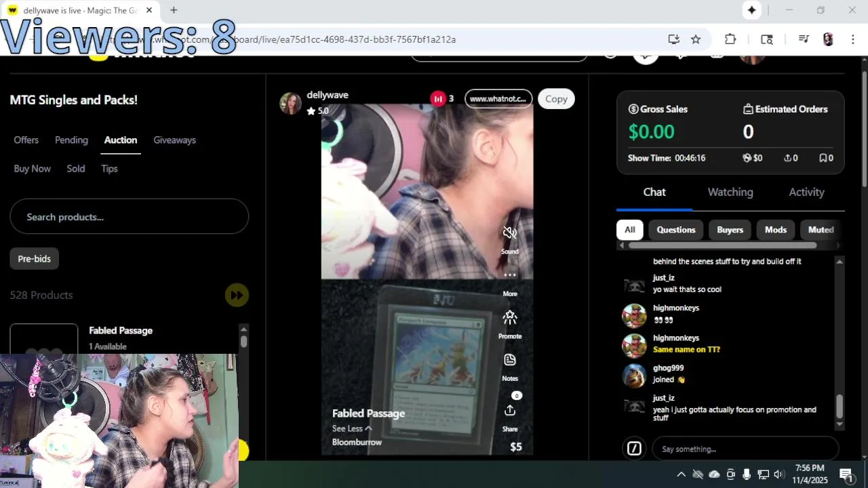Install app icon in address bar
This screenshot has width=868, height=488.
point(673,39)
